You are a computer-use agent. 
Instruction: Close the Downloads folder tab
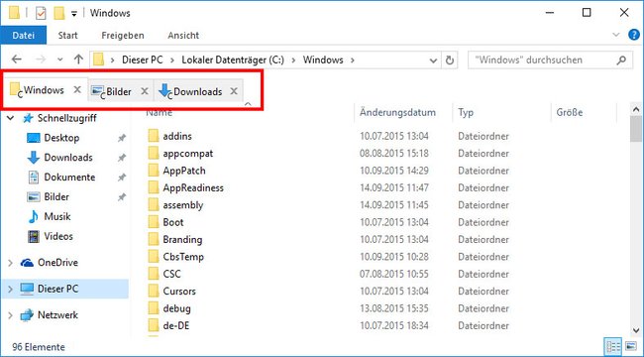(234, 91)
